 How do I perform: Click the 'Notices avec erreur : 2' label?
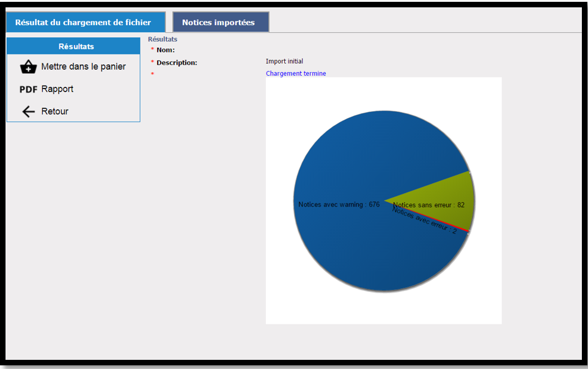(x=424, y=221)
